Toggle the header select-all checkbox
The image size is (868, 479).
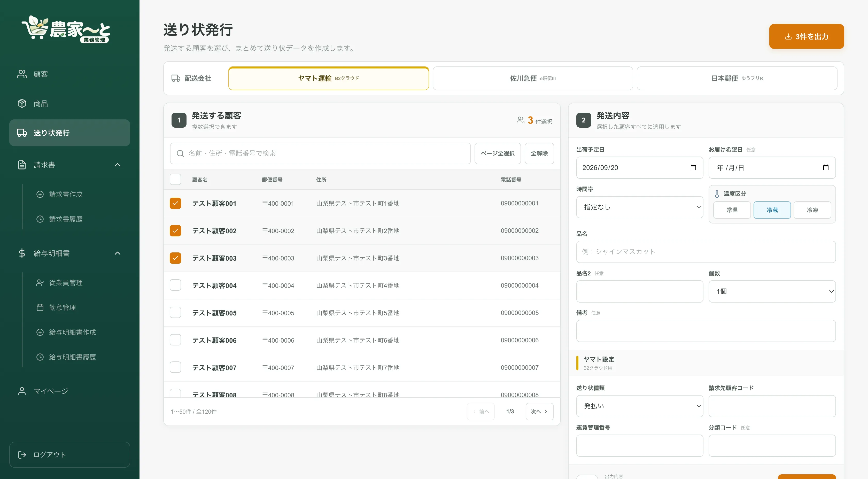[x=175, y=179]
